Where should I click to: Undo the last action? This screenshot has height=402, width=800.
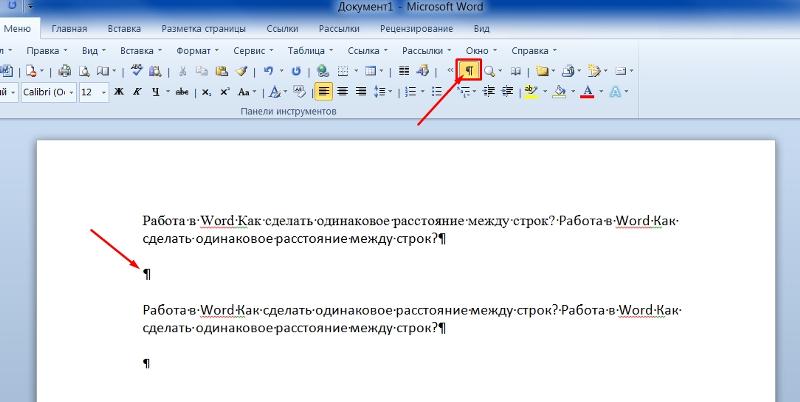click(268, 71)
